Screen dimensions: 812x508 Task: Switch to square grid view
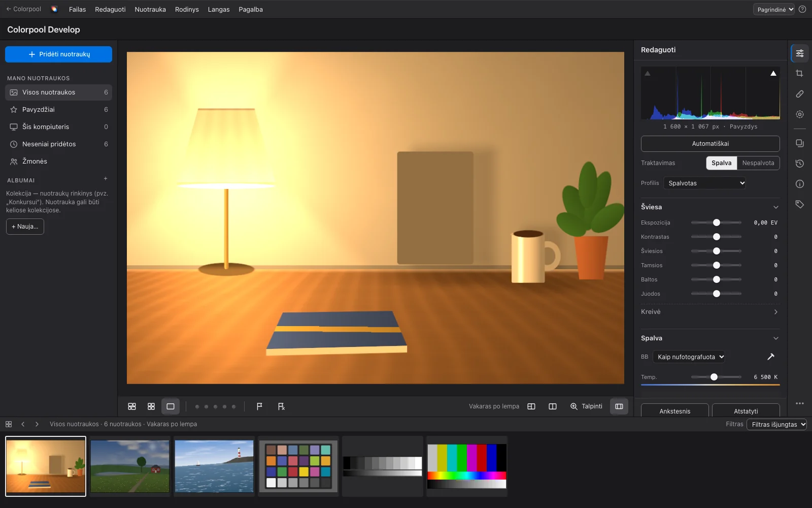pos(151,406)
